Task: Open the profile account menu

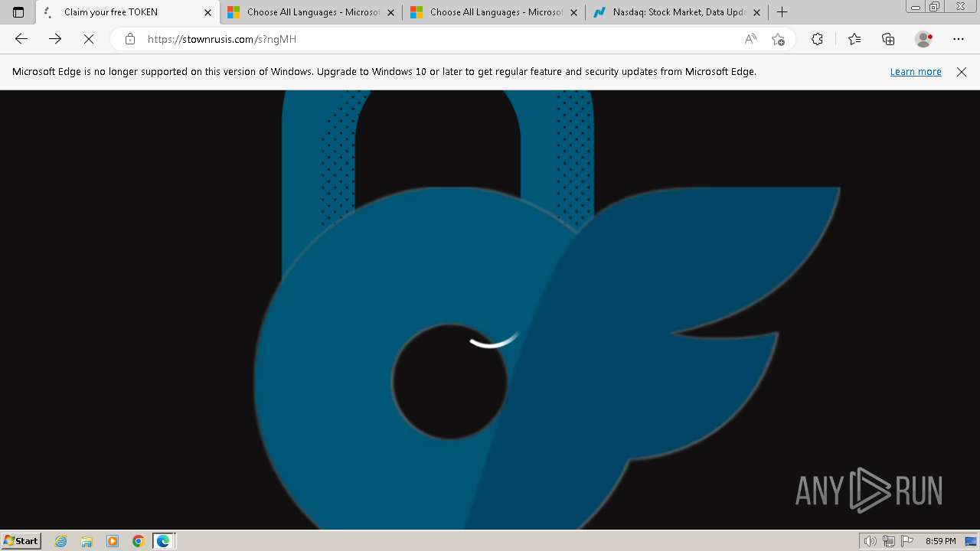Action: [924, 39]
